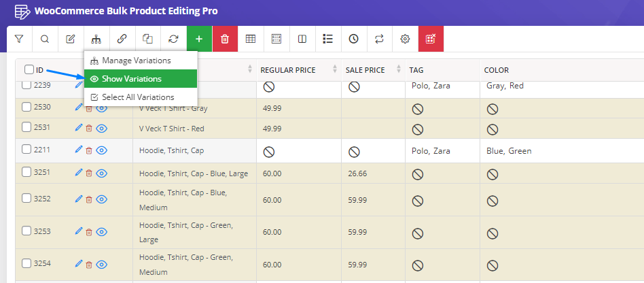Click the refresh arrows toolbar icon
This screenshot has width=644, height=283.
173,39
